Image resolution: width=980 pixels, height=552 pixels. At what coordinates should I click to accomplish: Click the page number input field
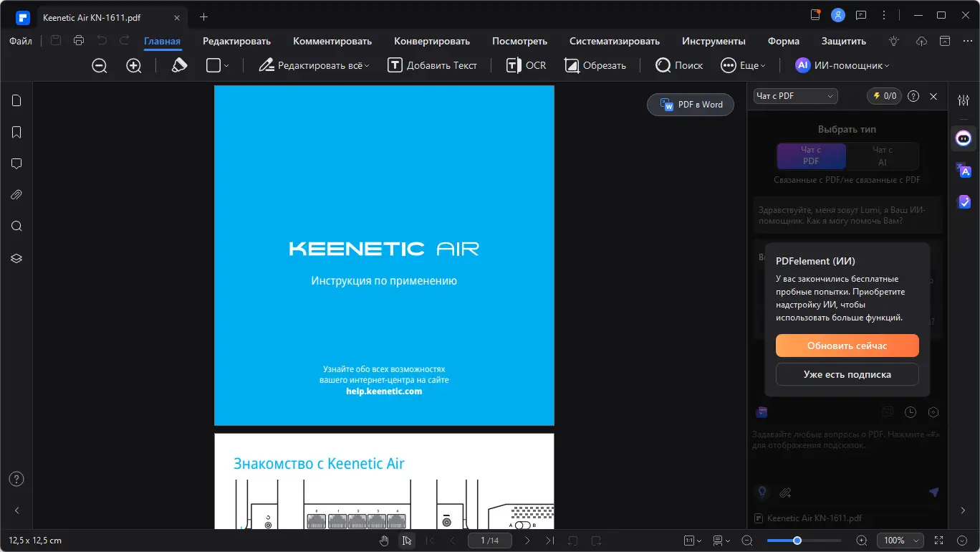pos(490,541)
